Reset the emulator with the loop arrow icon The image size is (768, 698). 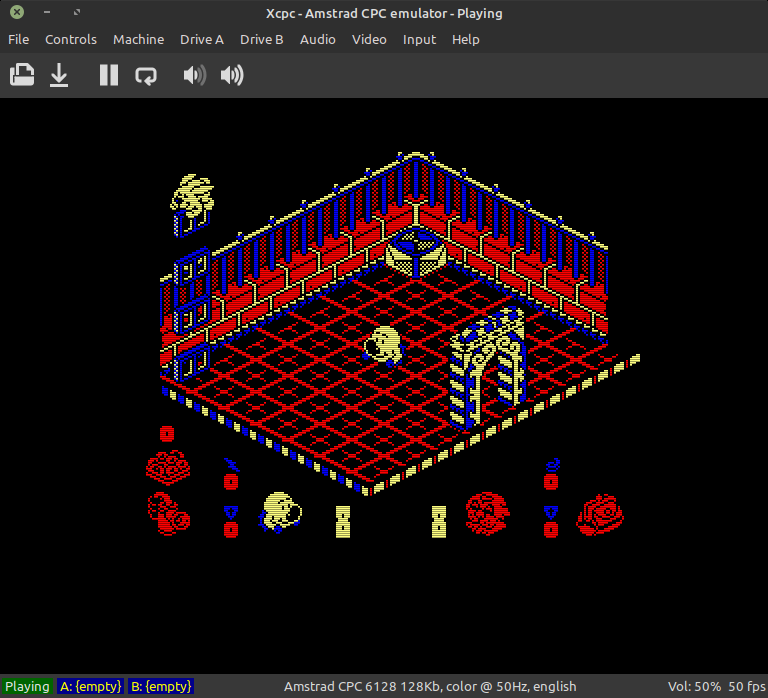(146, 76)
